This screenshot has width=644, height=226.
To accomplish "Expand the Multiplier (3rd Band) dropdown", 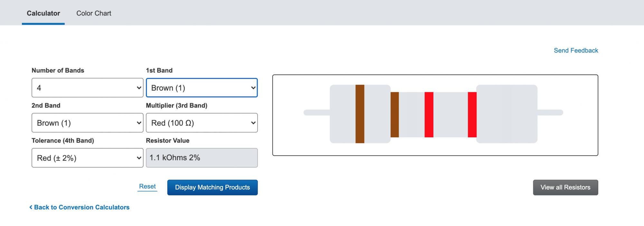I will point(202,123).
